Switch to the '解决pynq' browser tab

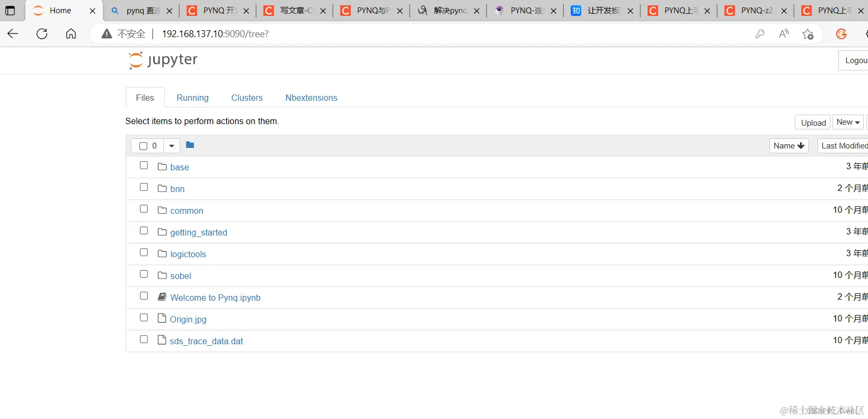point(449,11)
